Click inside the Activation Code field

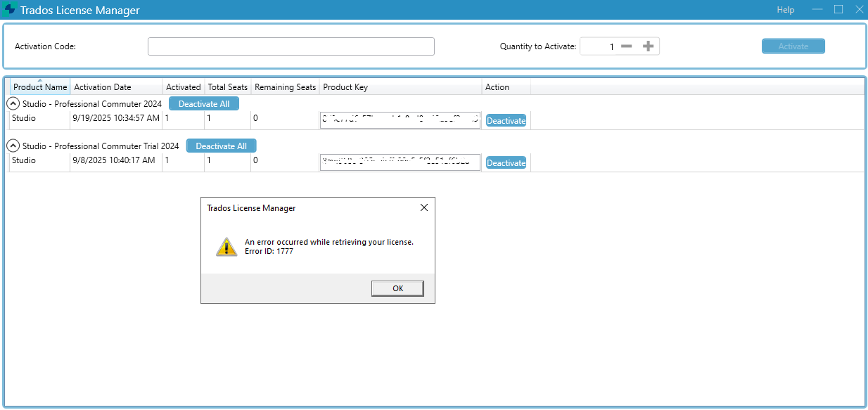pos(290,46)
